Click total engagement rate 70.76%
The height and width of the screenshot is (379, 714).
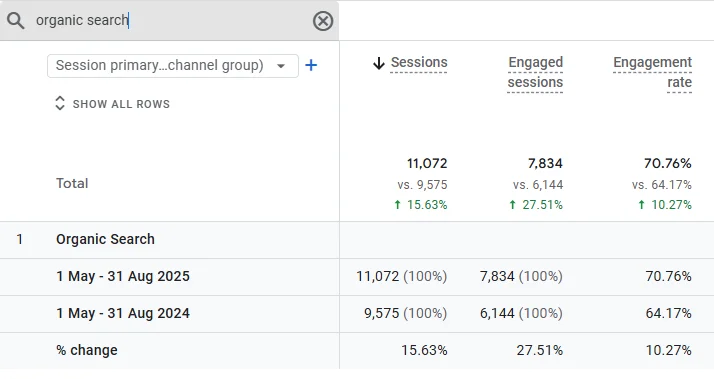668,163
